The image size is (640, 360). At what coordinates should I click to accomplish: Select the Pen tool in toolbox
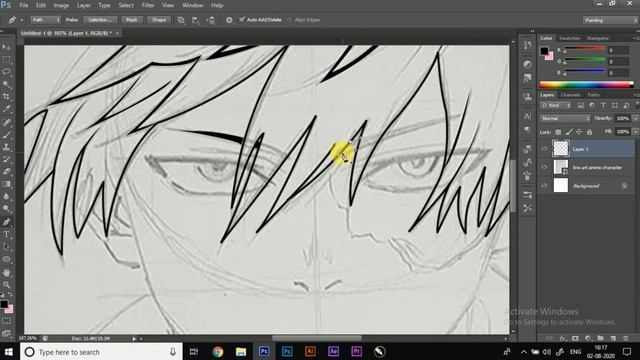coord(6,222)
